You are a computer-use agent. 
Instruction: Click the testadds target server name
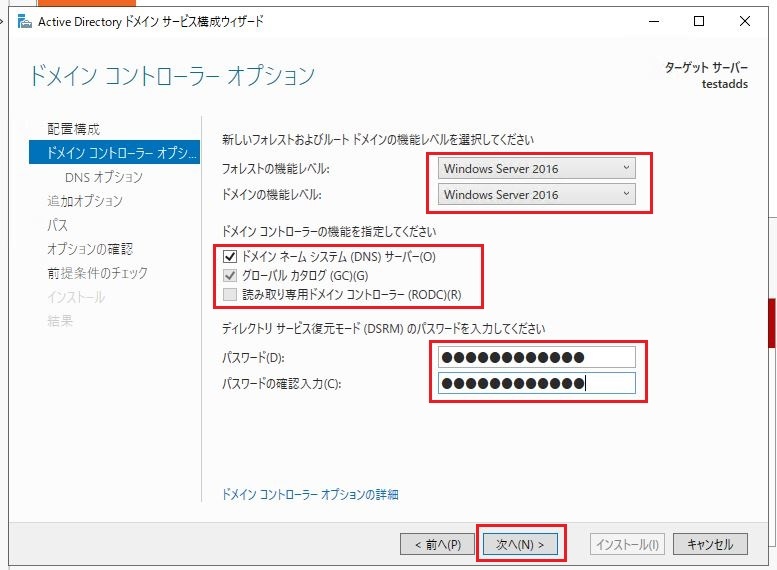(x=724, y=84)
